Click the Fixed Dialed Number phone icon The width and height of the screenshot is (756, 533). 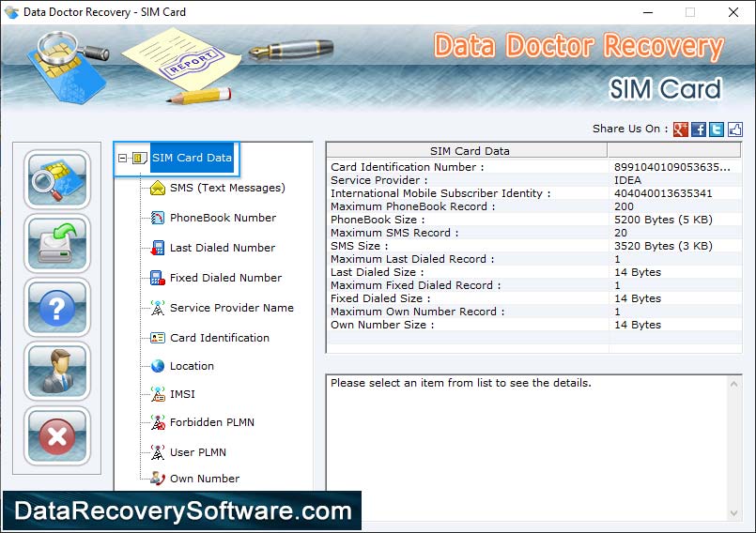pyautogui.click(x=158, y=278)
